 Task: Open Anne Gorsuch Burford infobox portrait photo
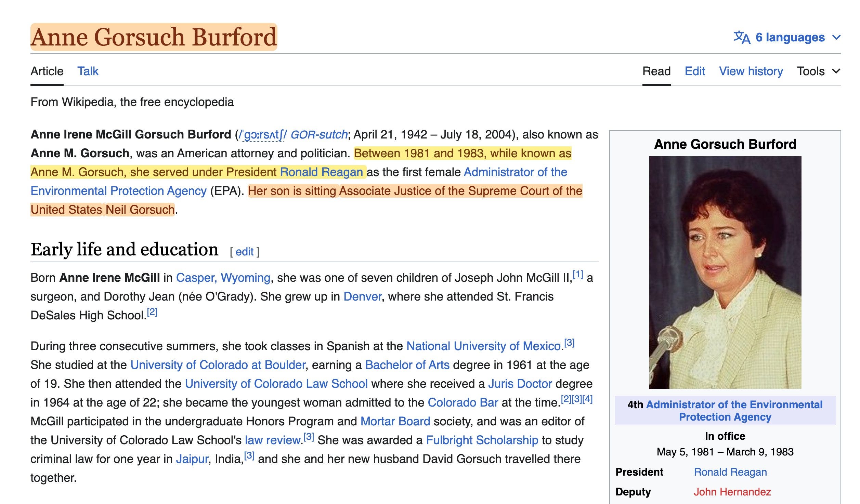725,273
